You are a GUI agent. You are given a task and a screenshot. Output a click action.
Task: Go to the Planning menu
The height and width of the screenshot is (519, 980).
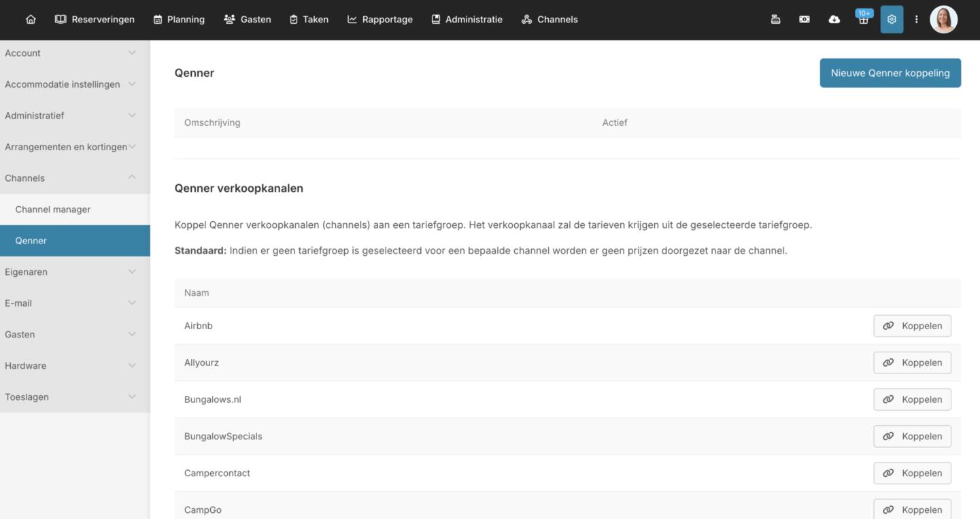pyautogui.click(x=179, y=20)
